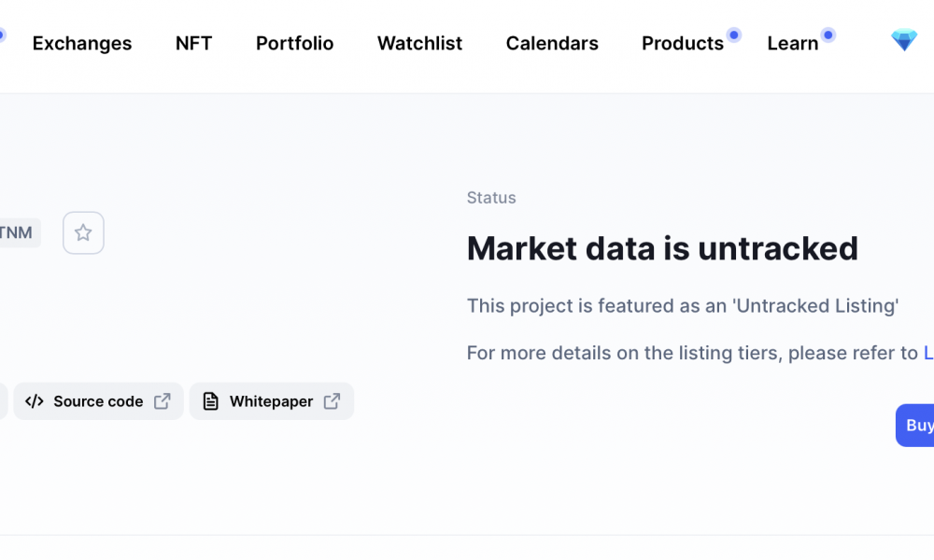The height and width of the screenshot is (560, 934).
Task: Open the Exchanges menu
Action: [x=82, y=44]
